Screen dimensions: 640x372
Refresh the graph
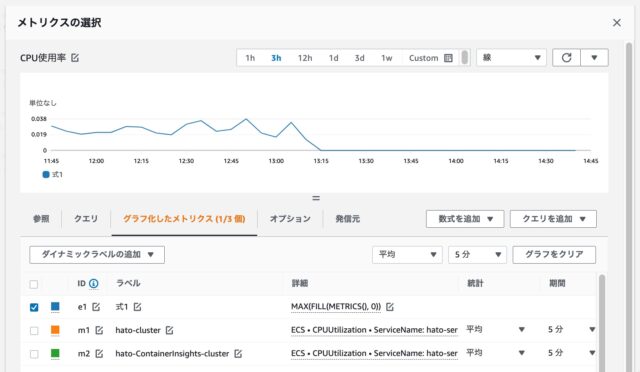coord(566,58)
